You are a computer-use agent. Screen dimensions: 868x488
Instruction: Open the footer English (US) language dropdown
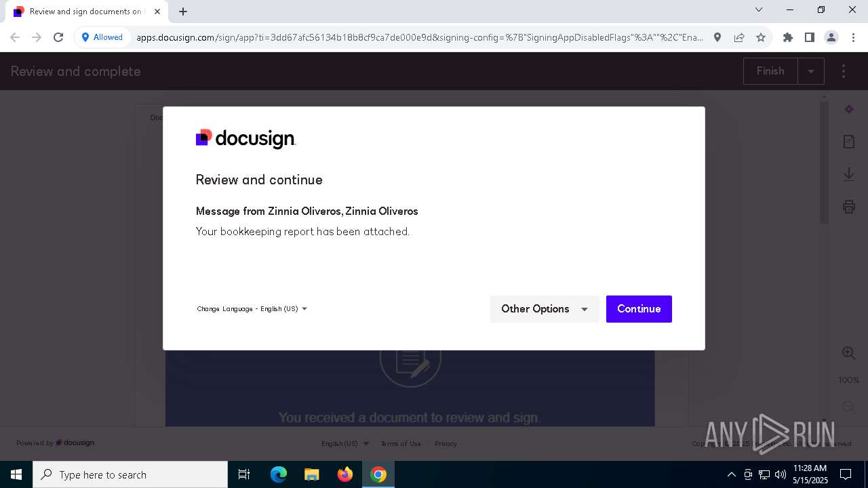click(345, 443)
